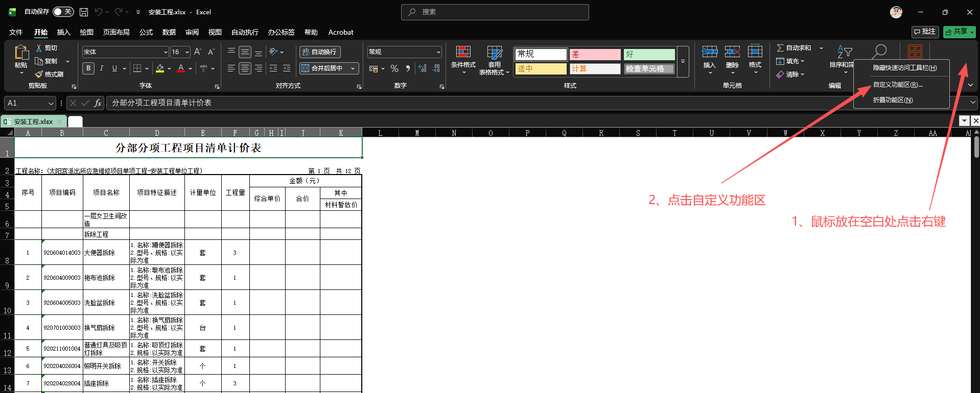Click 自动求和 AutoSum
This screenshot has width=980, height=393.
[x=794, y=47]
